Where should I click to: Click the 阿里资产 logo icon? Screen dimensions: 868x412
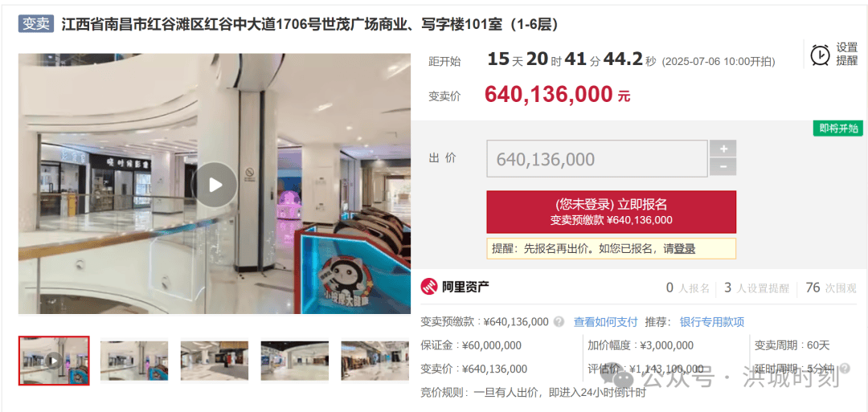429,287
